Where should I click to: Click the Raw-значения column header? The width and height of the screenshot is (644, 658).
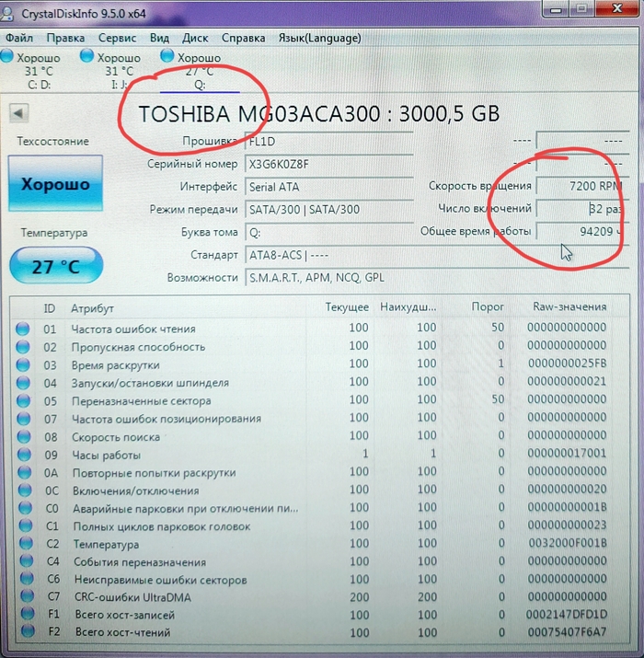click(569, 306)
